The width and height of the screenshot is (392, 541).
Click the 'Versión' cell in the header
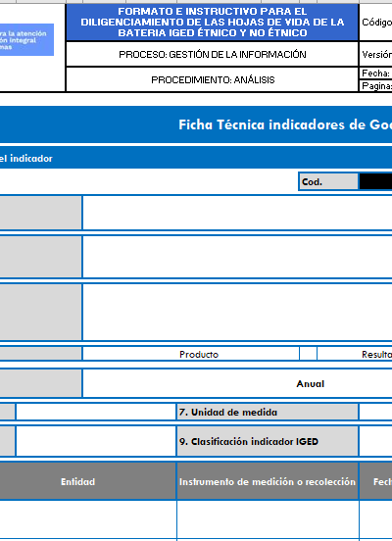click(375, 54)
